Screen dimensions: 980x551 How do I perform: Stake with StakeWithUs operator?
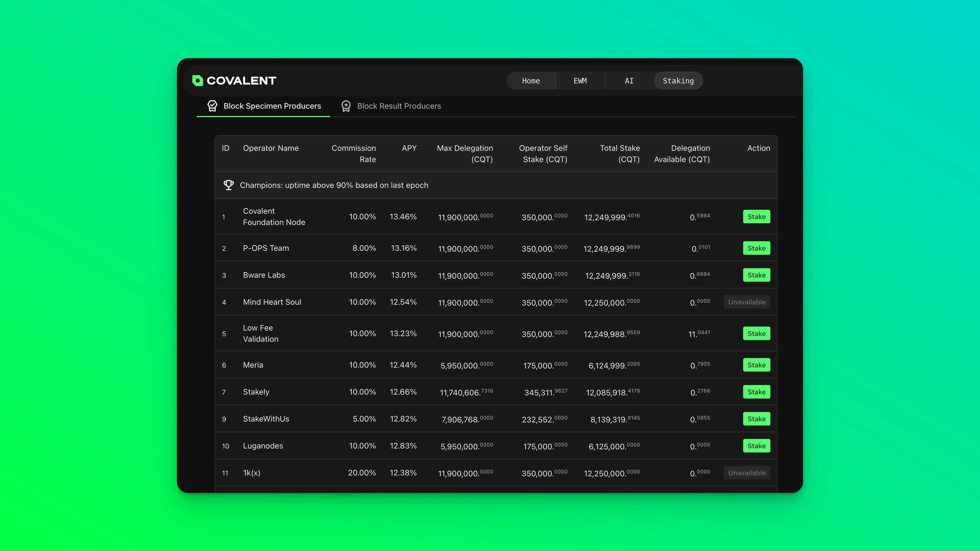click(x=756, y=419)
